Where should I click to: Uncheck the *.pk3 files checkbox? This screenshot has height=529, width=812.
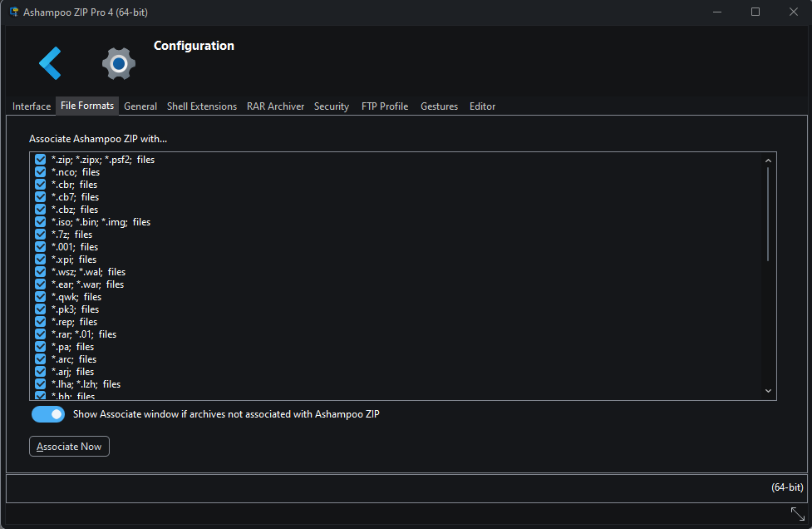(41, 309)
